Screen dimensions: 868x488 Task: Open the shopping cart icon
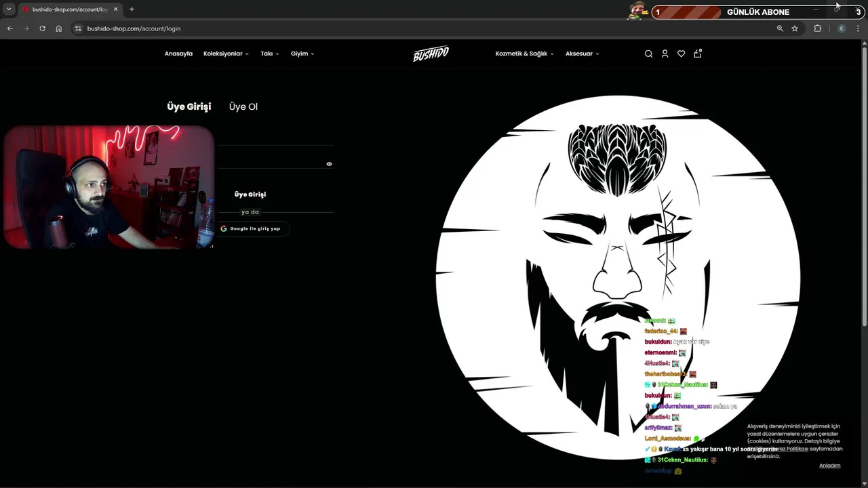(698, 53)
